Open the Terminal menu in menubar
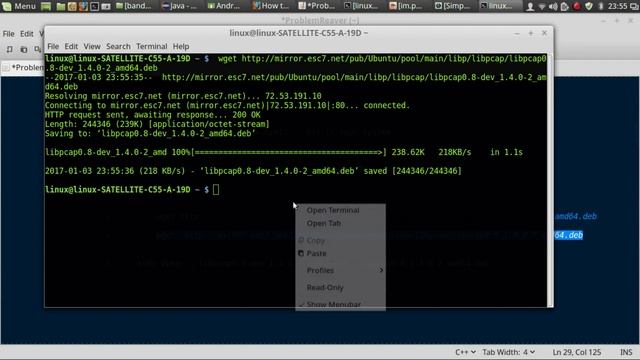Viewport: 640px width, 360px height. [152, 46]
